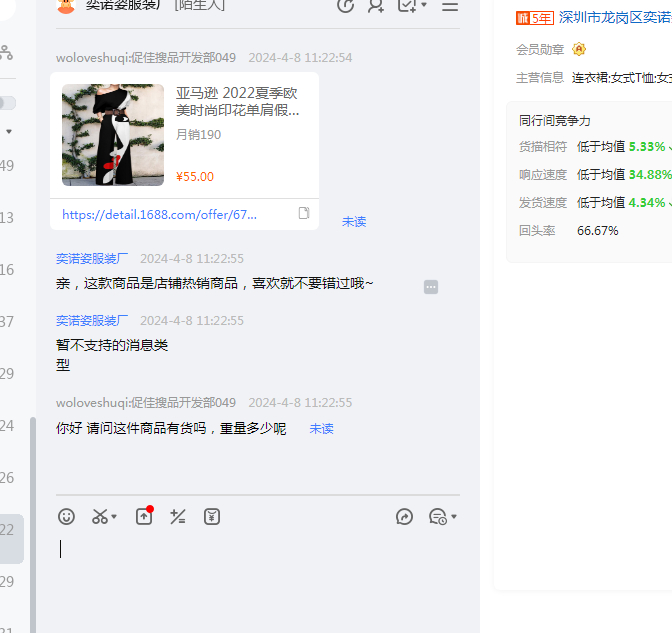Click the file upload icon with red dot

coord(144,516)
